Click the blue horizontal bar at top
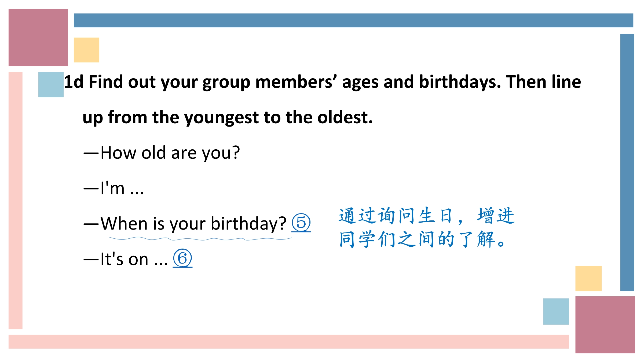 click(x=354, y=20)
